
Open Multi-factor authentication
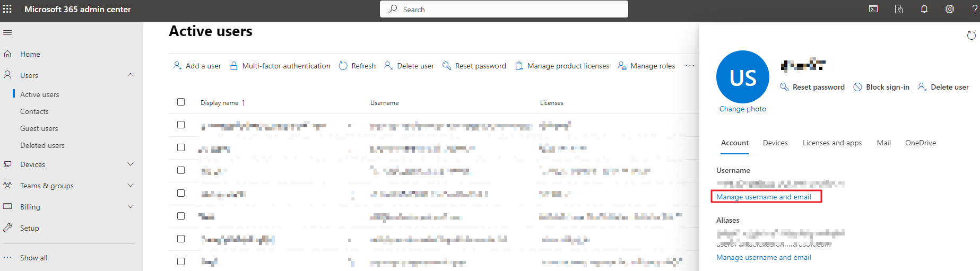pyautogui.click(x=280, y=66)
